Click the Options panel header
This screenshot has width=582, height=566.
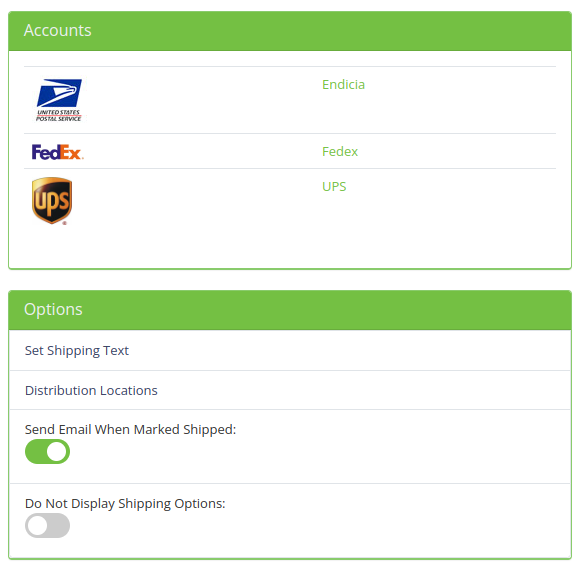point(290,310)
